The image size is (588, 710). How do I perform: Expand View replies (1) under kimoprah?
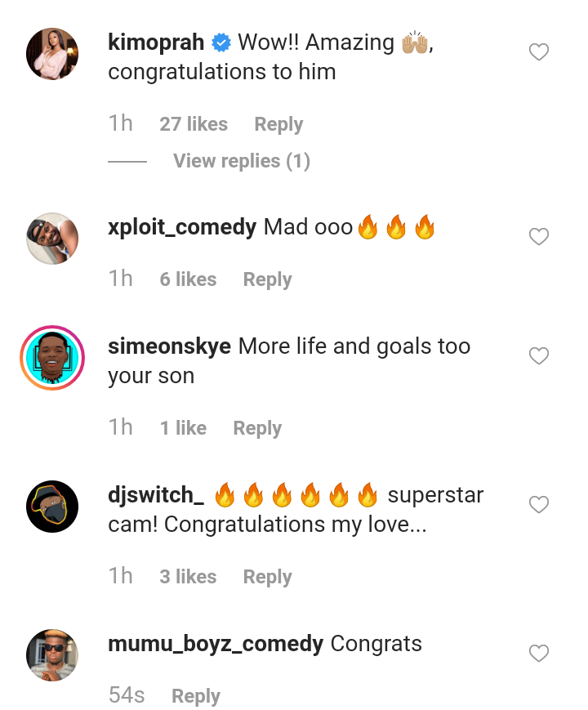[x=241, y=161]
